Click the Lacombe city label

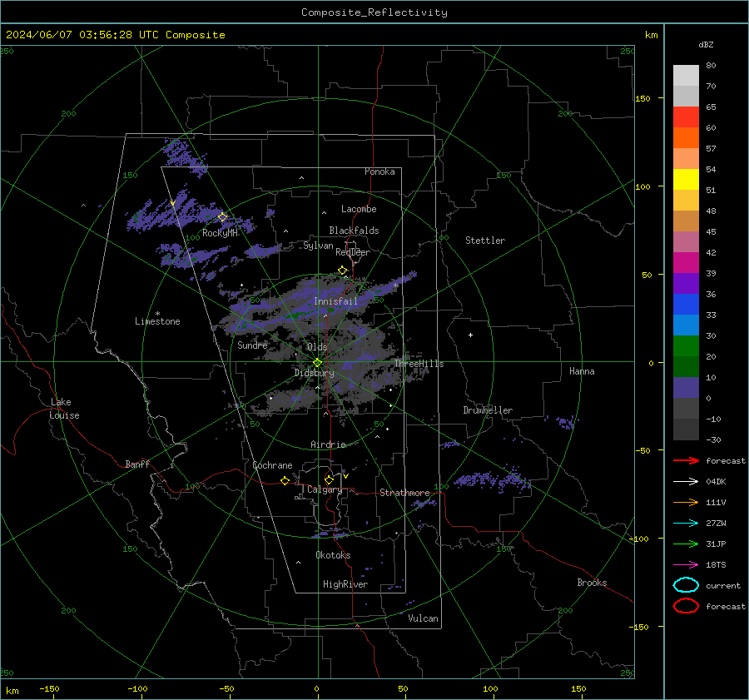[359, 209]
